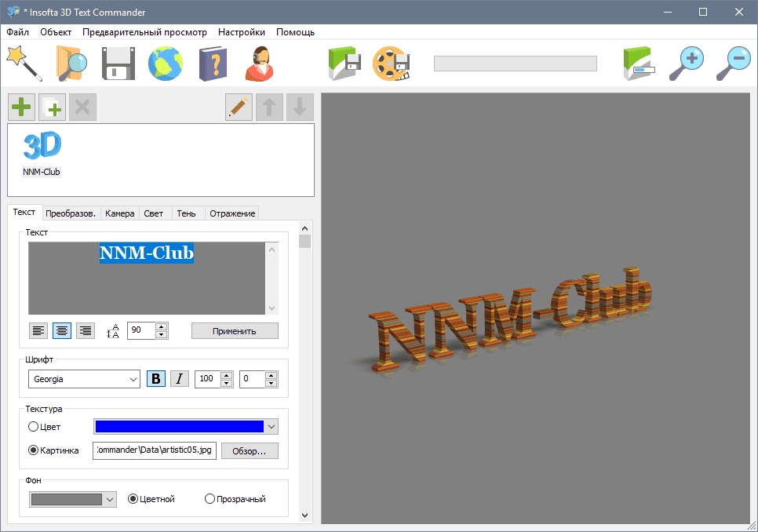Decrease the font field value 0
The height and width of the screenshot is (532, 758).
point(271,383)
